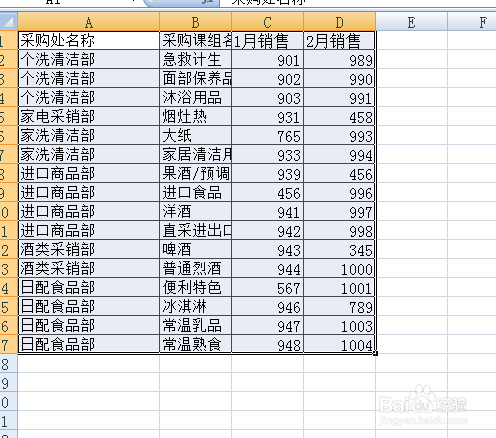The height and width of the screenshot is (438, 496).
Task: Select the value 994 cell
Action: click(x=339, y=155)
